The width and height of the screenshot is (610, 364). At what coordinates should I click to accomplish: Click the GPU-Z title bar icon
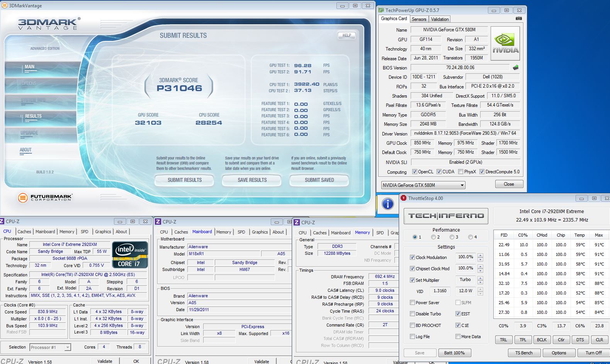pos(381,10)
